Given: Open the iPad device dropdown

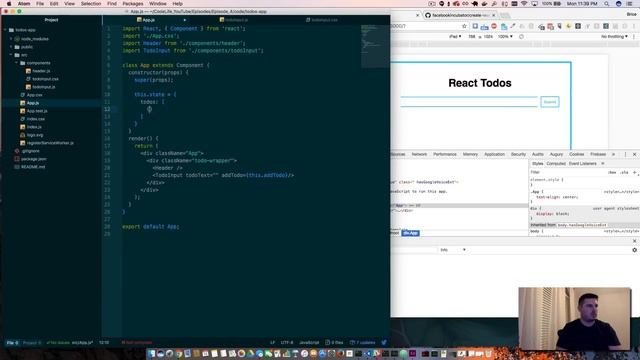Looking at the screenshot, I should tap(455, 37).
